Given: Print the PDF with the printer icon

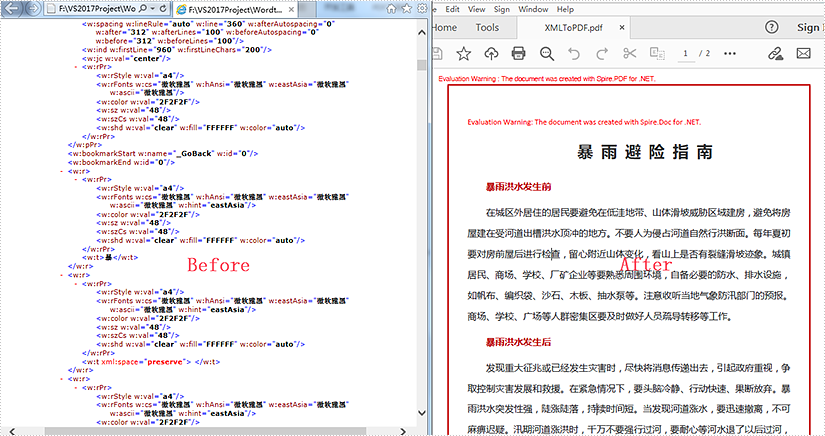Looking at the screenshot, I should 518,53.
